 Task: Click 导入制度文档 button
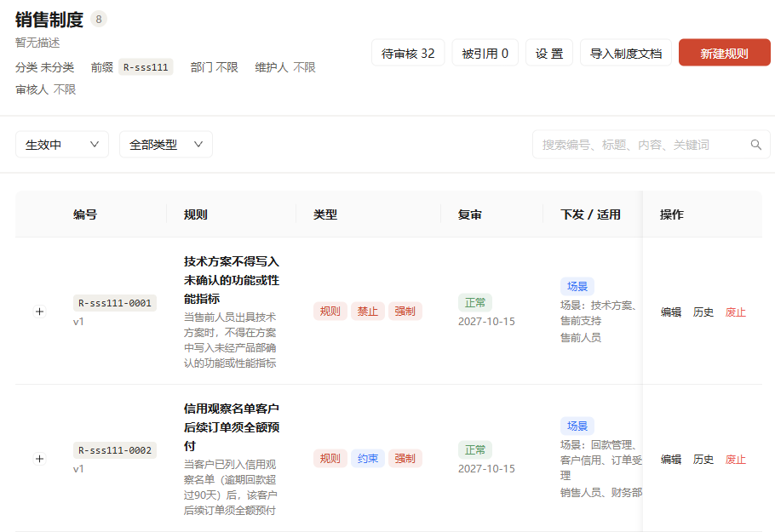tap(626, 53)
